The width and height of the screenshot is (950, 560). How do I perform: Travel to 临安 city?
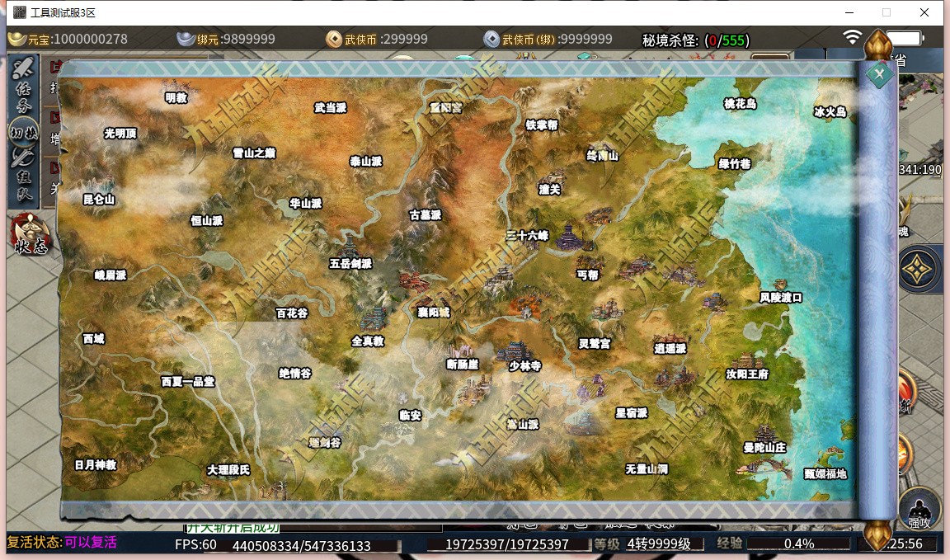point(410,416)
